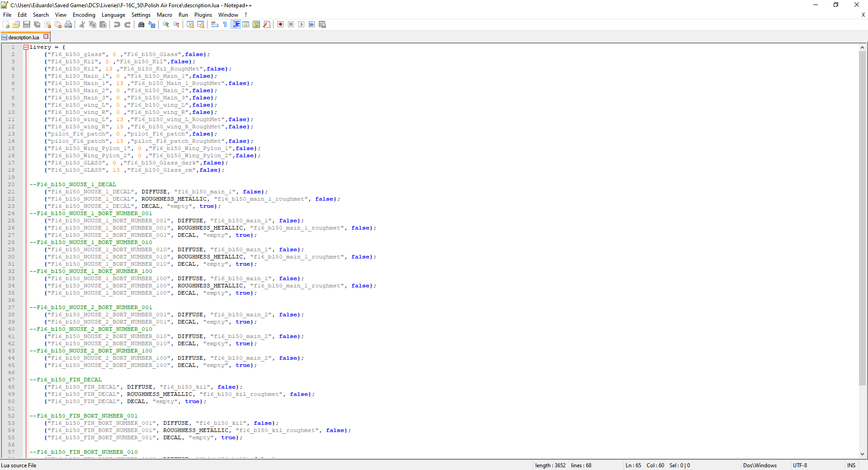Screen dimensions: 868x470
Task: Open the Function List panel
Action: [267, 24]
